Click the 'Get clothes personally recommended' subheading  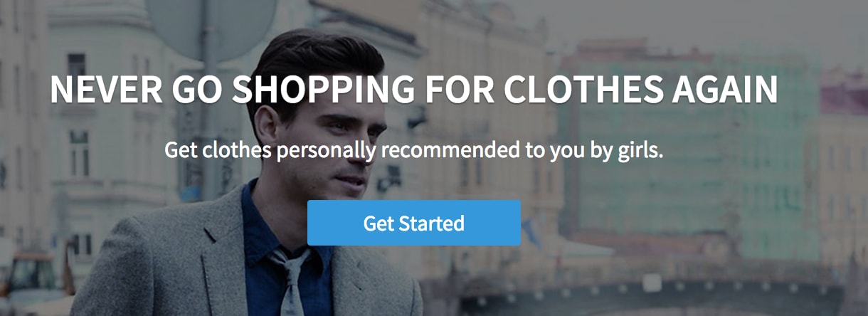click(x=413, y=151)
